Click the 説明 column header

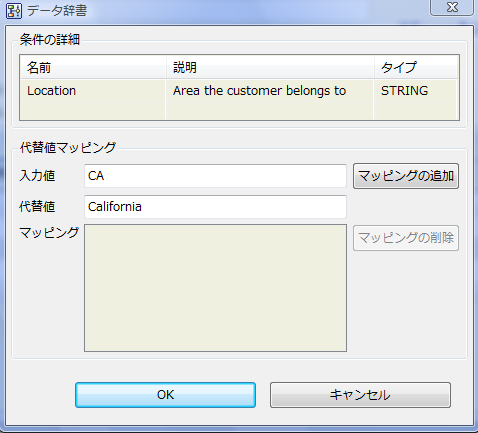[x=270, y=68]
